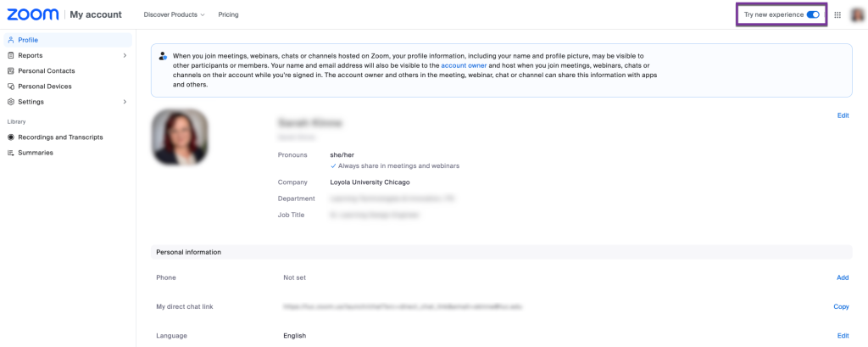This screenshot has height=347, width=868.
Task: Click the Personal Devices icon
Action: pyautogui.click(x=11, y=87)
